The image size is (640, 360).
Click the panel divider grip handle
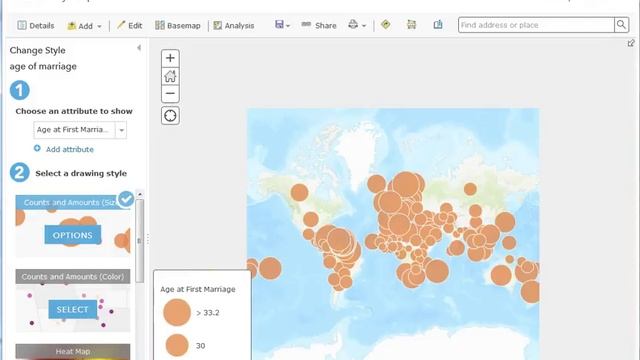(147, 239)
